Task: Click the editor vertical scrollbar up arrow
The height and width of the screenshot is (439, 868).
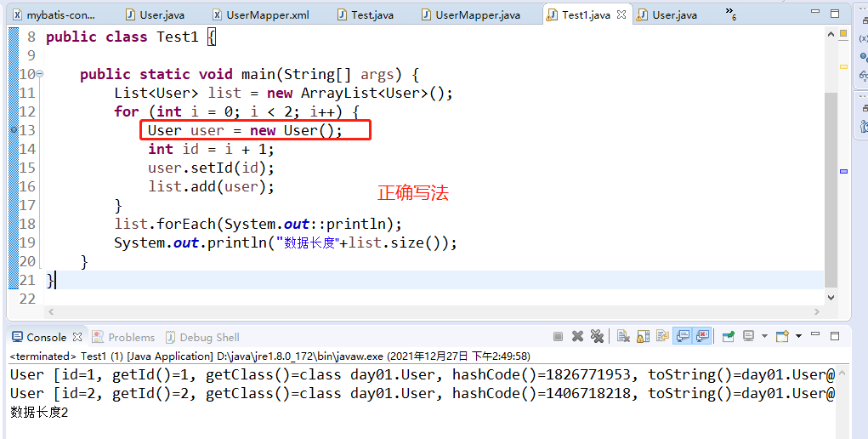Action: 831,34
